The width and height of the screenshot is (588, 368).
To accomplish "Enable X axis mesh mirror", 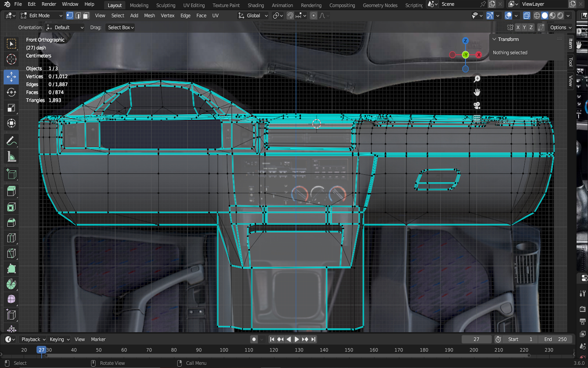I will coord(518,27).
